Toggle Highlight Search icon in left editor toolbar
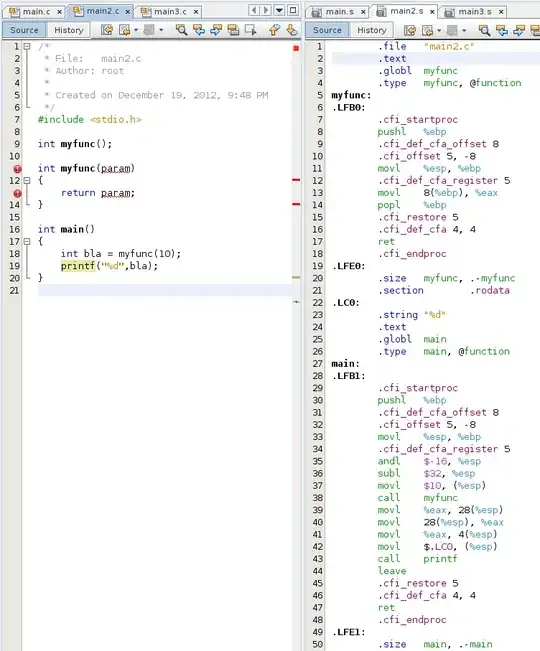The height and width of the screenshot is (651, 540). coord(233,30)
